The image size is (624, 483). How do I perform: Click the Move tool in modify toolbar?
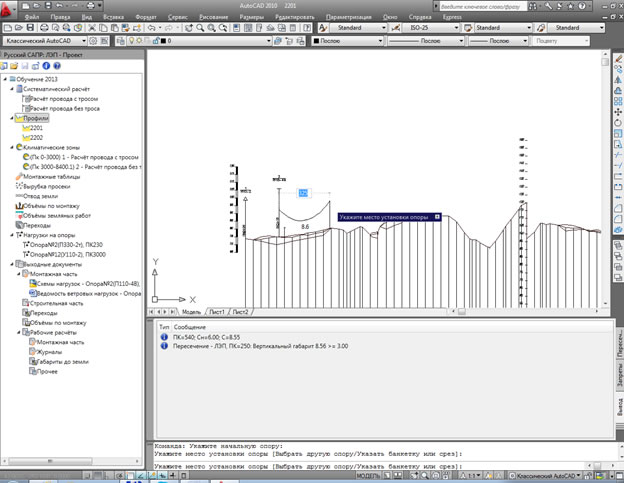coord(618,112)
